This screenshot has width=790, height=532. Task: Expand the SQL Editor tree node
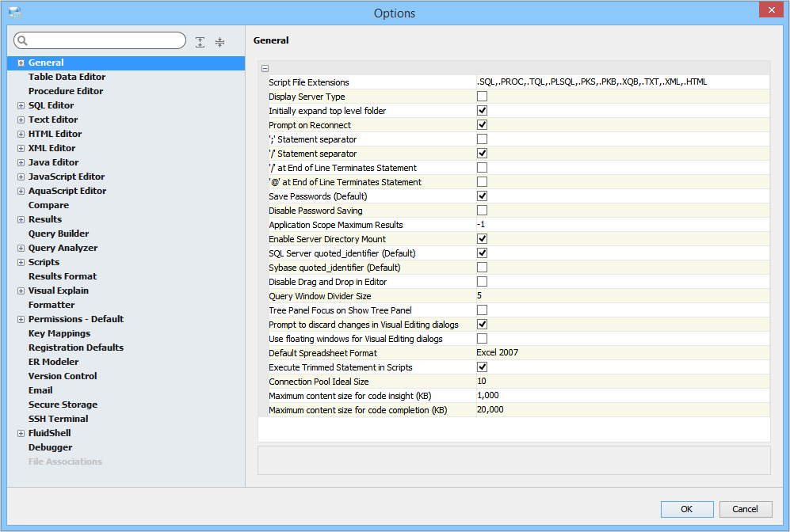(x=21, y=105)
